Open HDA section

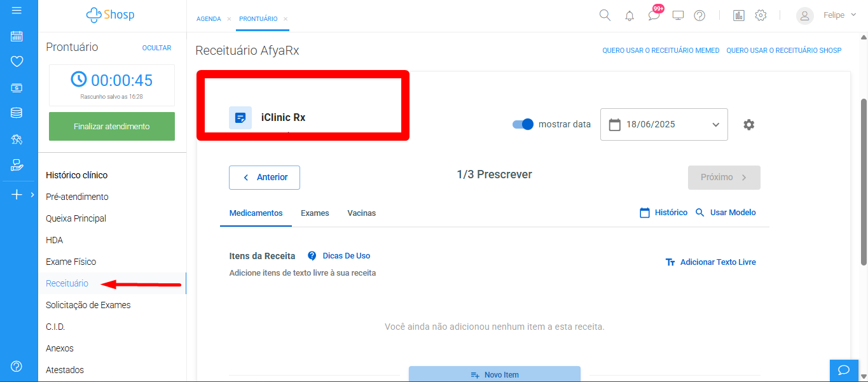[54, 240]
